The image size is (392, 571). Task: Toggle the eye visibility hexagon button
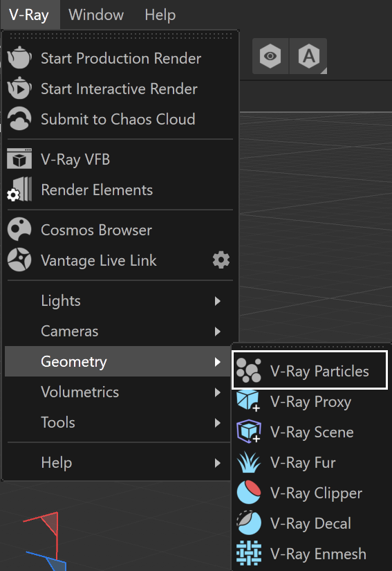[270, 56]
